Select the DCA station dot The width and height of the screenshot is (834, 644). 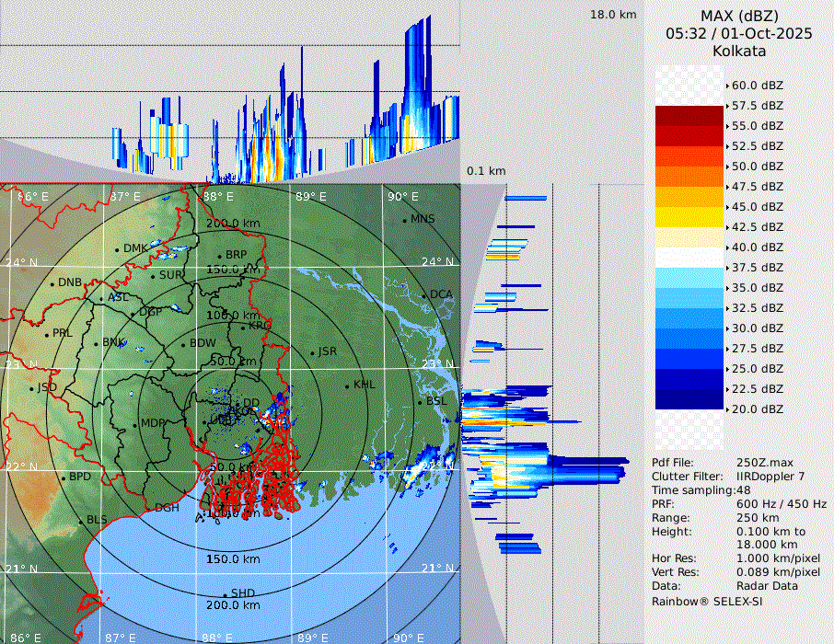coord(425,295)
